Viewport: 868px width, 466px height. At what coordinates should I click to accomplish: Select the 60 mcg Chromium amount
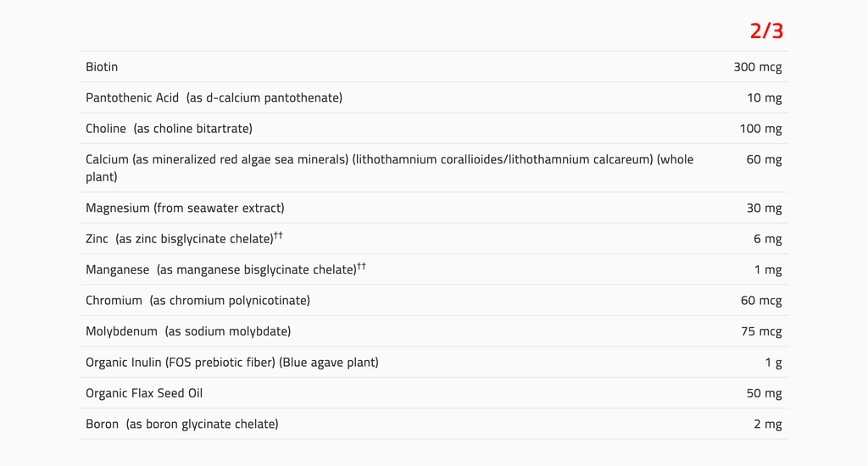[760, 301]
